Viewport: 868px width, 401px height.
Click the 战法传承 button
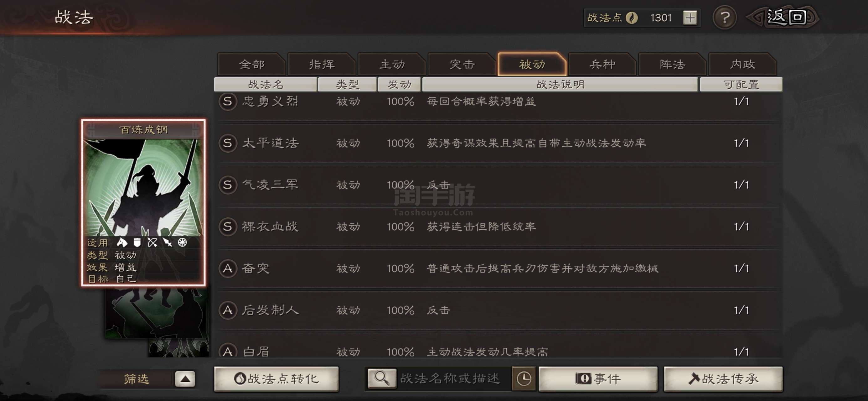[723, 379]
